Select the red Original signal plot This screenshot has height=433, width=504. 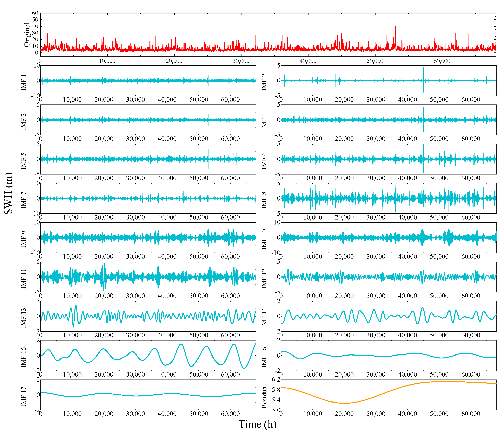click(268, 35)
